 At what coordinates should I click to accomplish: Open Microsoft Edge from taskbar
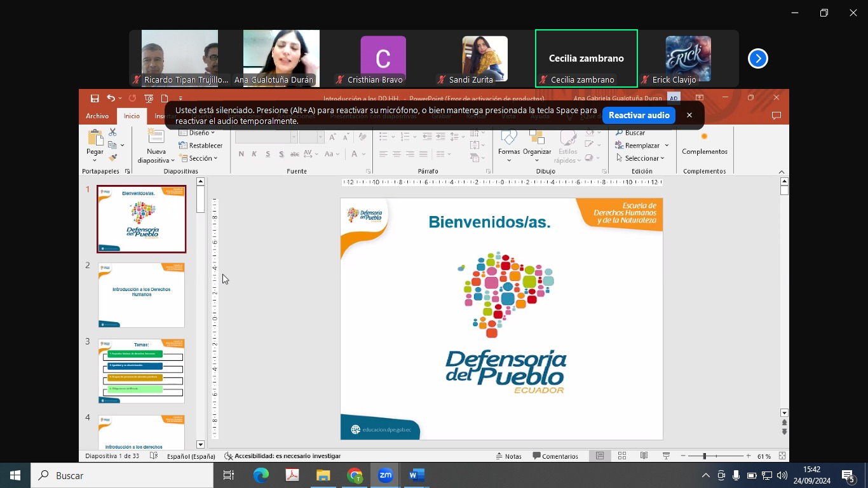coord(261,475)
